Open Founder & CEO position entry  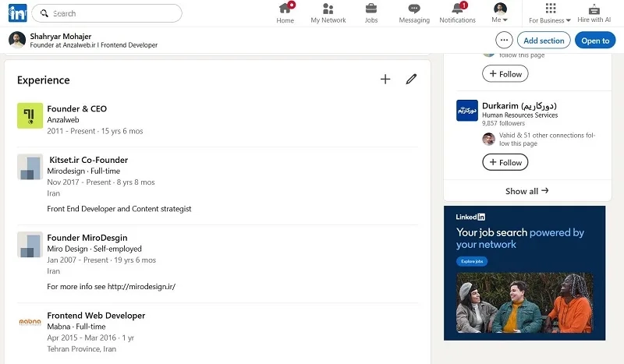pyautogui.click(x=76, y=108)
